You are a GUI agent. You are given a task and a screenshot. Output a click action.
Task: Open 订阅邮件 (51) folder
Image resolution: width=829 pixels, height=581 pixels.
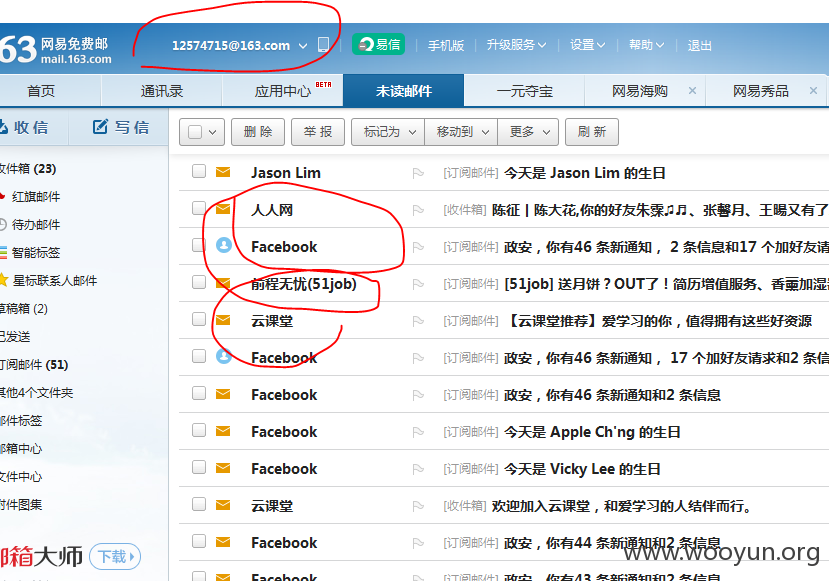34,364
